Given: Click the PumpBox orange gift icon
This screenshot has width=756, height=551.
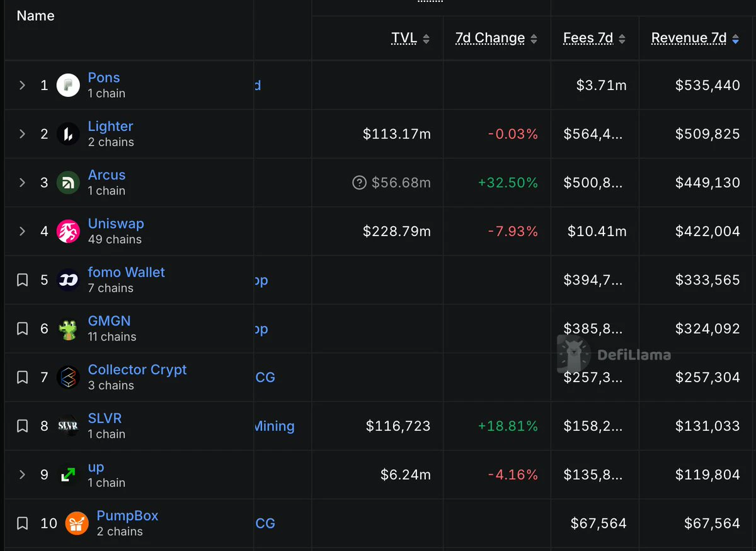Looking at the screenshot, I should (x=77, y=523).
